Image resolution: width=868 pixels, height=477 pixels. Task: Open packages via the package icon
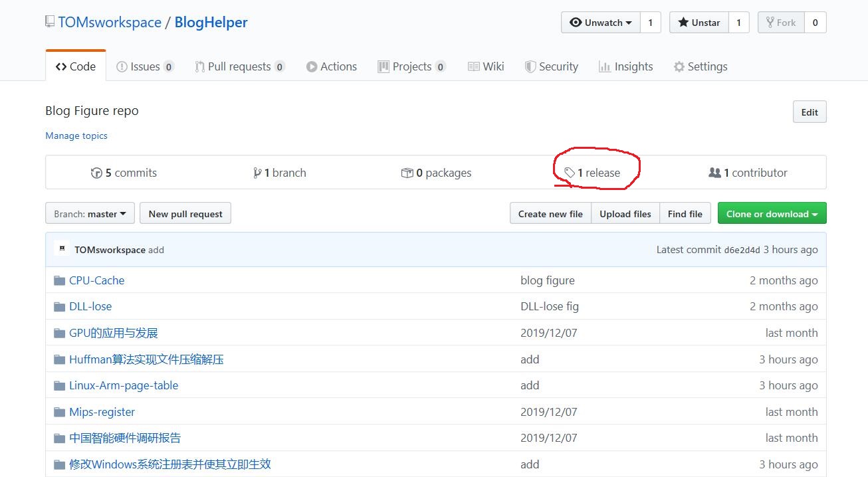pos(407,172)
